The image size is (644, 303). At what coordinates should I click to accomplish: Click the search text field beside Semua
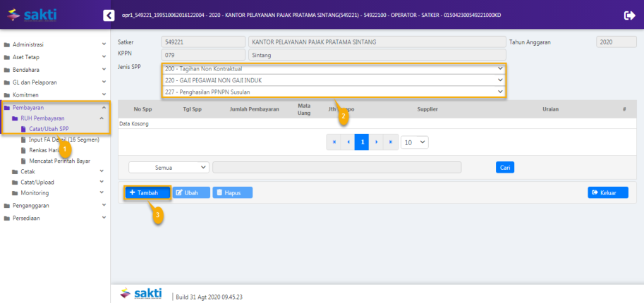336,167
